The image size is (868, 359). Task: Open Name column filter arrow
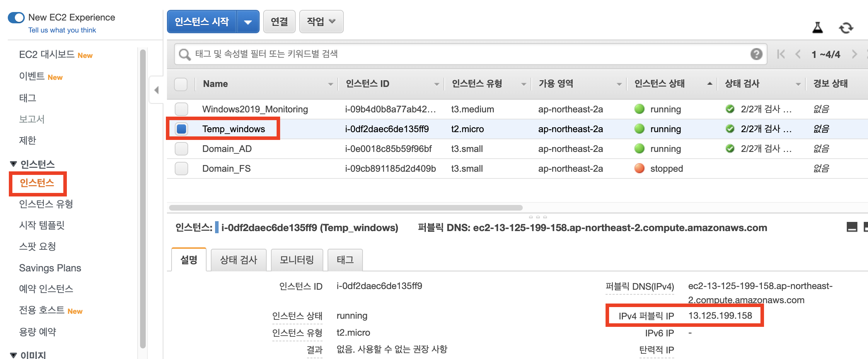coord(330,84)
